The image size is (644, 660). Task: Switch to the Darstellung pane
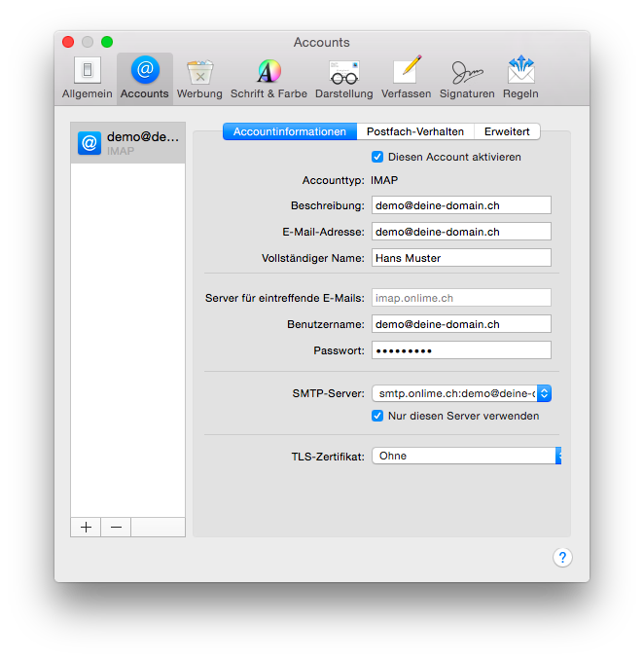(343, 78)
